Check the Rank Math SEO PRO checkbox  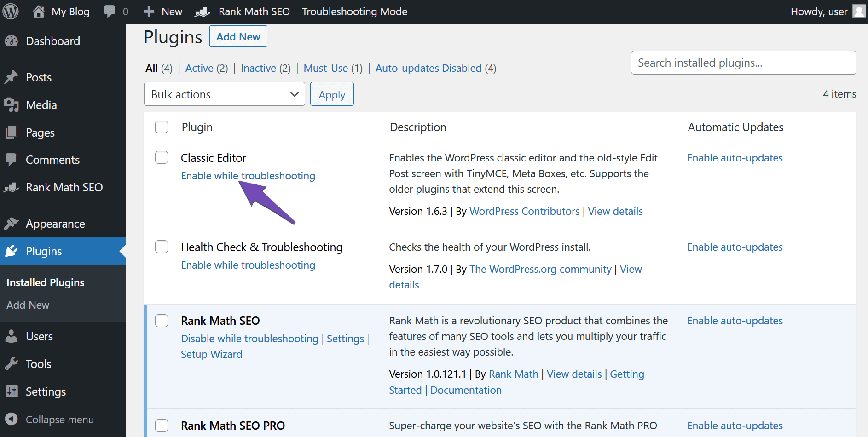click(162, 425)
